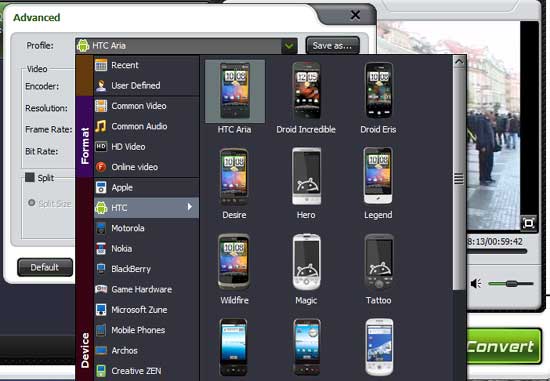
Task: Click the Archos device icon
Action: 101,350
